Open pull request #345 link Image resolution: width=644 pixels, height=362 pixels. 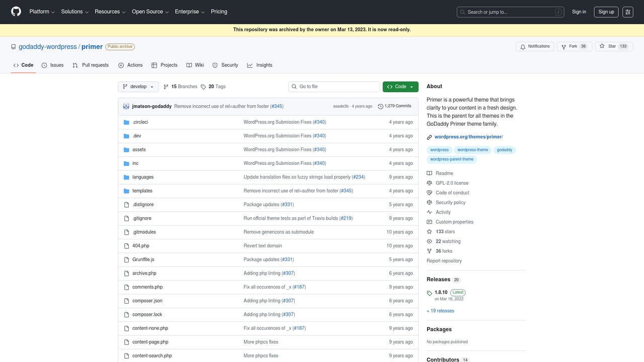[x=277, y=106]
